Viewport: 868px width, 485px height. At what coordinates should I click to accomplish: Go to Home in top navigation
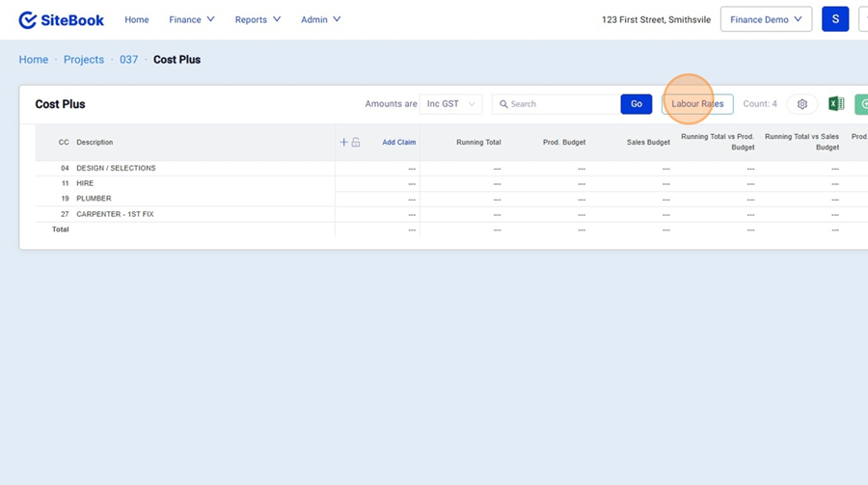(137, 19)
